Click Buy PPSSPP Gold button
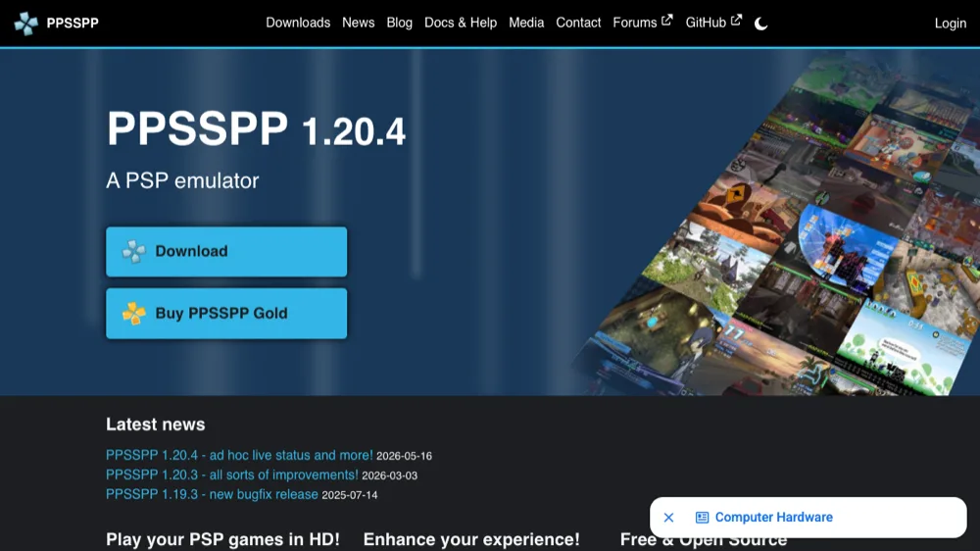This screenshot has width=980, height=551. 226,314
